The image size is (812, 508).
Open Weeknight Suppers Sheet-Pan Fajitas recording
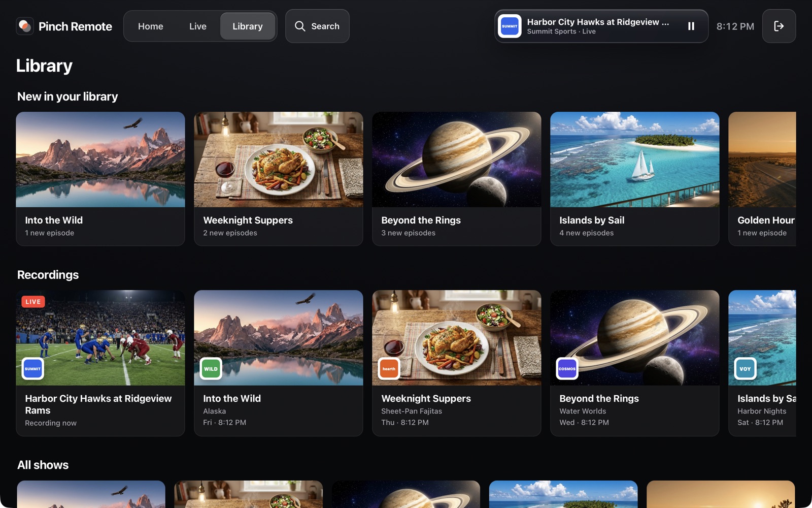(x=457, y=363)
